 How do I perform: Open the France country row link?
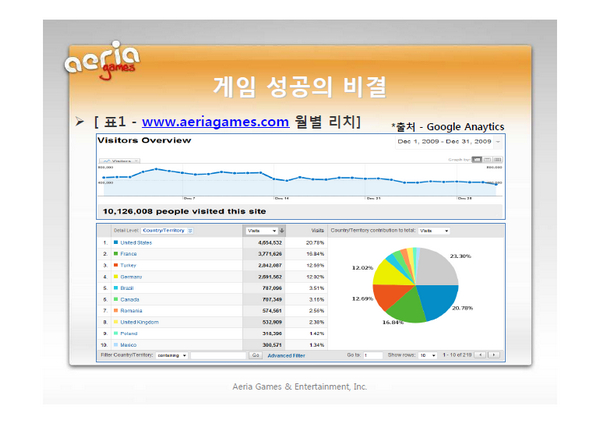pyautogui.click(x=128, y=254)
